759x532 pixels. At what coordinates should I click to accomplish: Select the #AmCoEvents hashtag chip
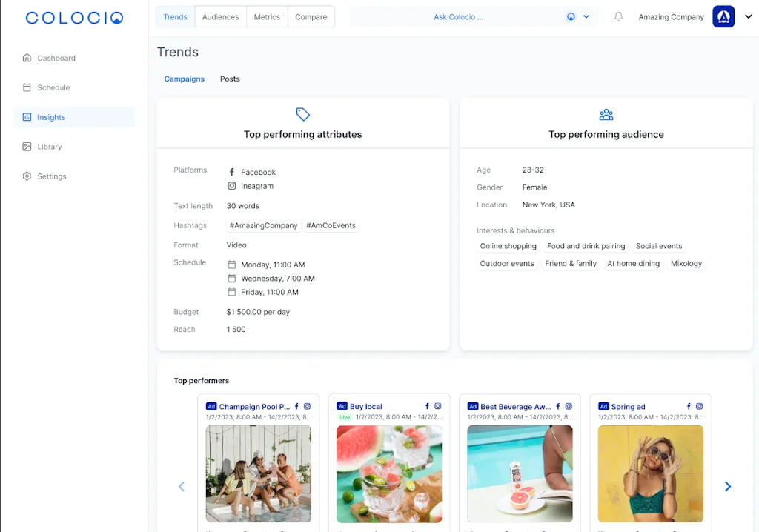[x=331, y=225]
